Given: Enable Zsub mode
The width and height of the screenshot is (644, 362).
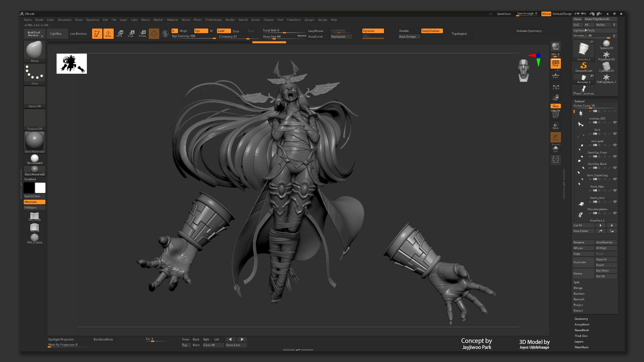Looking at the screenshot, I should pyautogui.click(x=236, y=31).
